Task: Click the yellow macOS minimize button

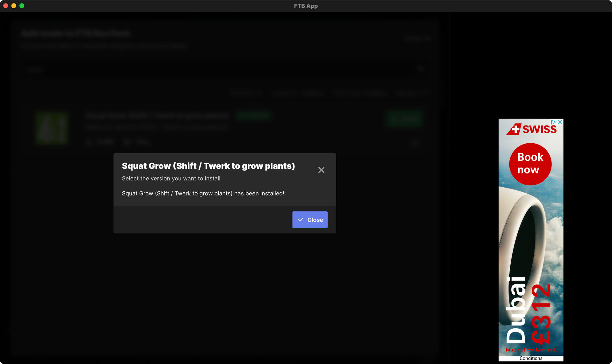Action: click(x=14, y=6)
